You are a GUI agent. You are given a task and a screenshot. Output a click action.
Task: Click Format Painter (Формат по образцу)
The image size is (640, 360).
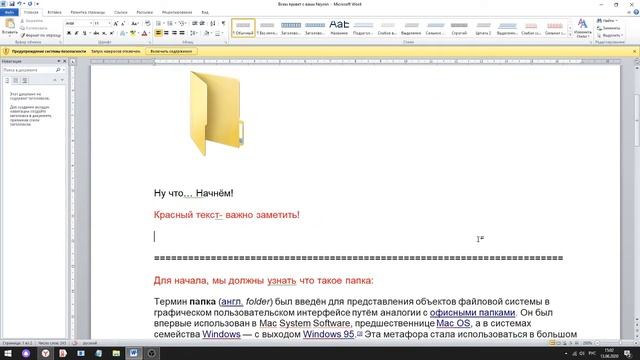(41, 36)
